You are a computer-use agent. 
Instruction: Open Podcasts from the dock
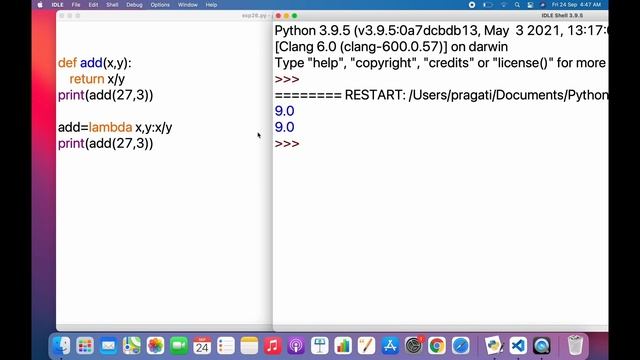click(x=296, y=346)
